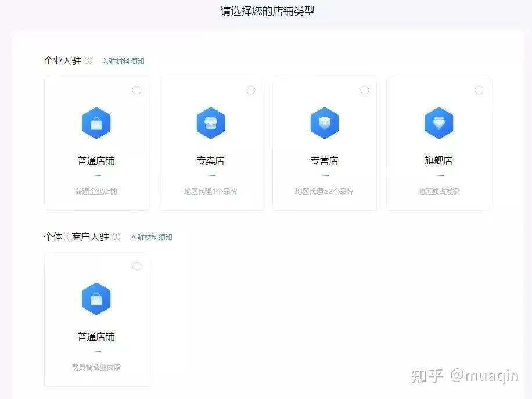Viewport: 532px width, 399px height.
Task: Click the diamond icon on the 旗舰店 card
Action: pyautogui.click(x=438, y=123)
